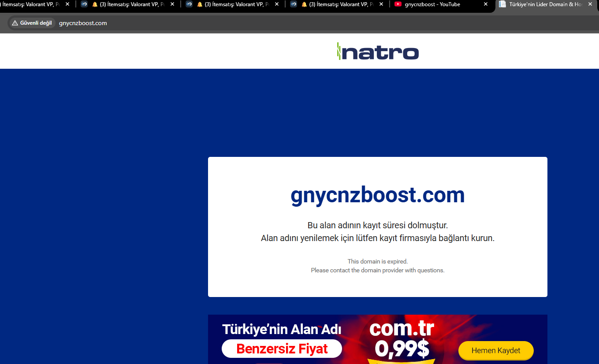Click the Natro logo in the header

[x=378, y=52]
